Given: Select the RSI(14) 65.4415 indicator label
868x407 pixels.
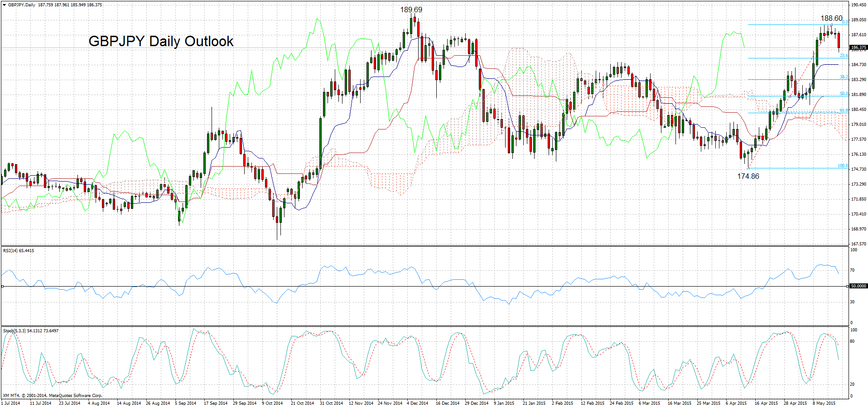Looking at the screenshot, I should (x=19, y=250).
